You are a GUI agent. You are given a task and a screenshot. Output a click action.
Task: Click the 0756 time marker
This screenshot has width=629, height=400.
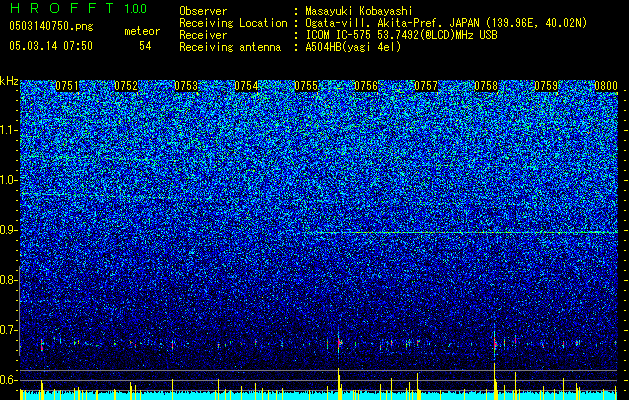point(366,86)
